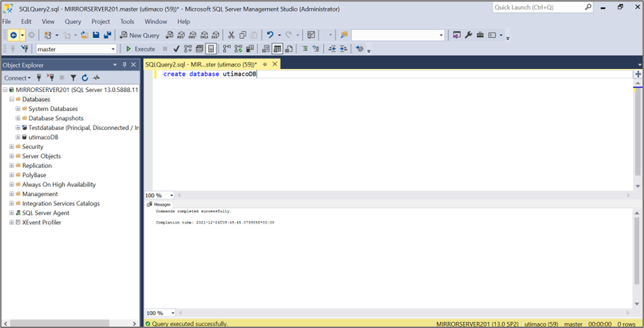Click the Quick Launch search field
The width and height of the screenshot is (644, 328).
(543, 7)
